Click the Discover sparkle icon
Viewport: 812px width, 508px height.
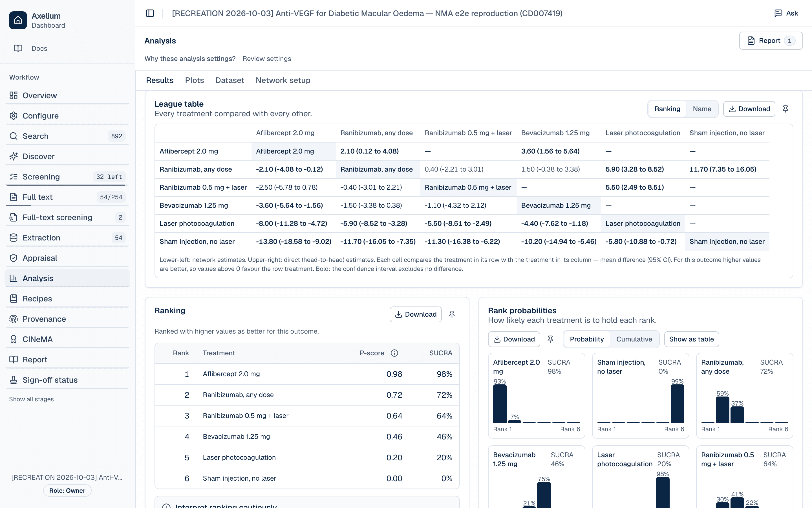pos(14,157)
